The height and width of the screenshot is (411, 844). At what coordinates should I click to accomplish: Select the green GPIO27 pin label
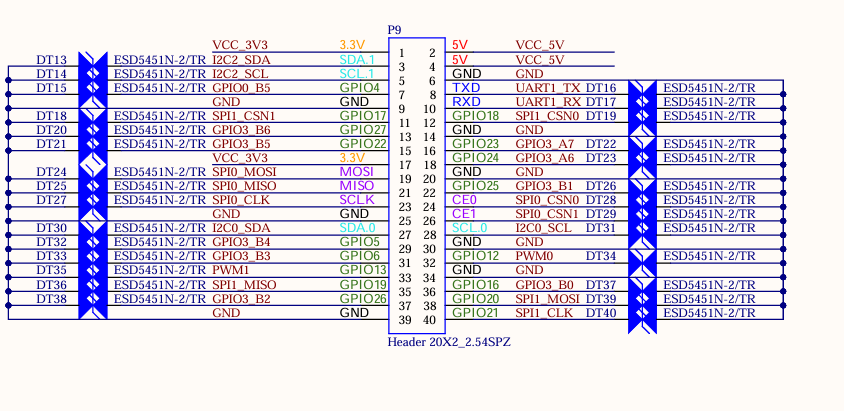point(363,130)
